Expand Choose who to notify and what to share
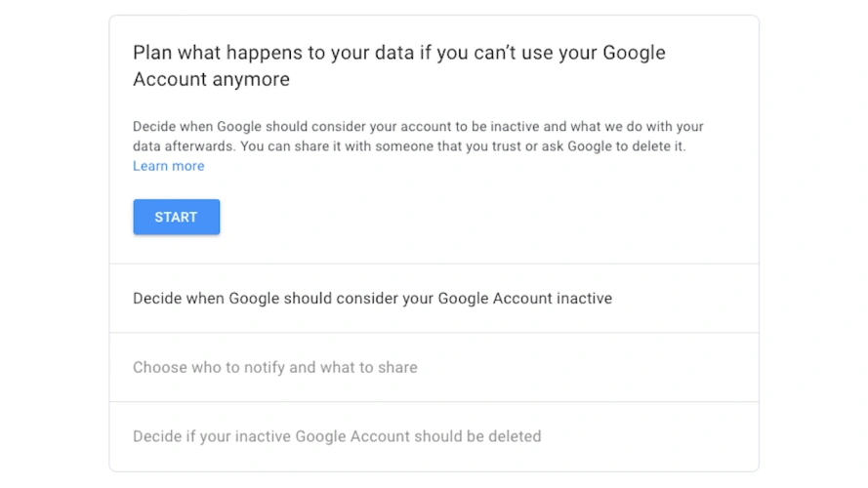Viewport: 868px width, 488px height. click(274, 367)
